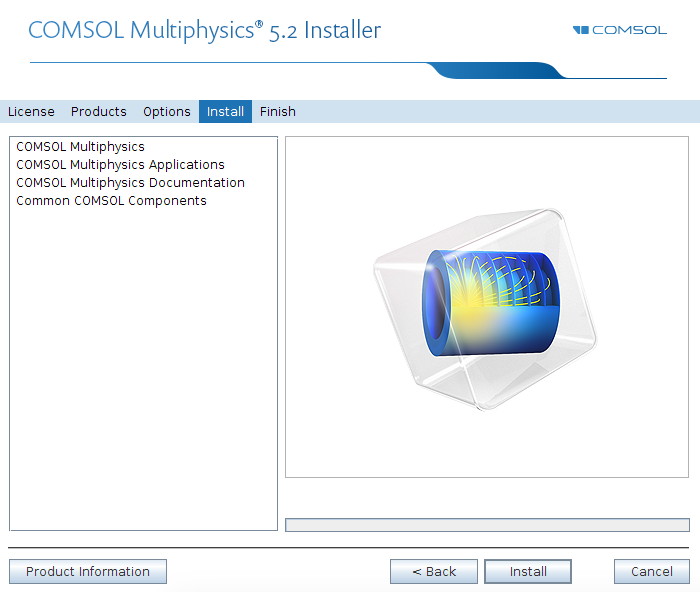The height and width of the screenshot is (592, 700).
Task: Switch to the Products tab
Action: coord(99,112)
